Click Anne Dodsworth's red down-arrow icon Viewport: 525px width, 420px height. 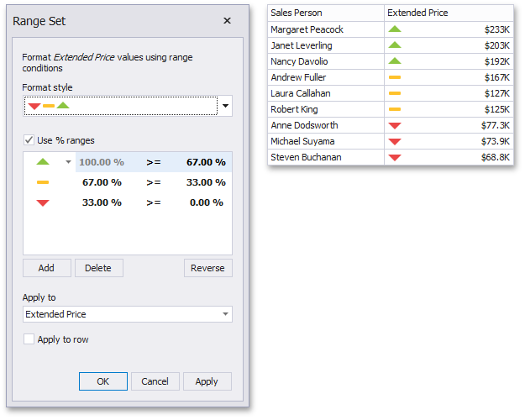(x=395, y=125)
